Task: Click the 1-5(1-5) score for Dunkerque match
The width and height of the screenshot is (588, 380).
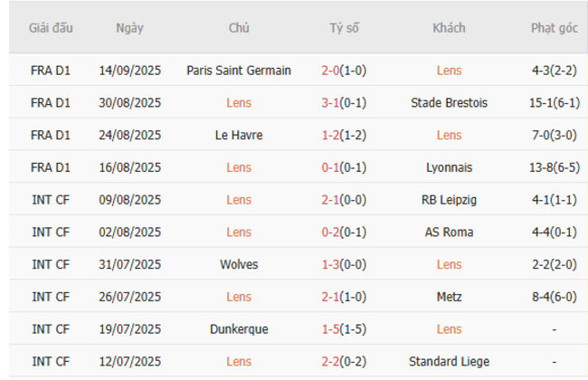Action: pos(344,329)
